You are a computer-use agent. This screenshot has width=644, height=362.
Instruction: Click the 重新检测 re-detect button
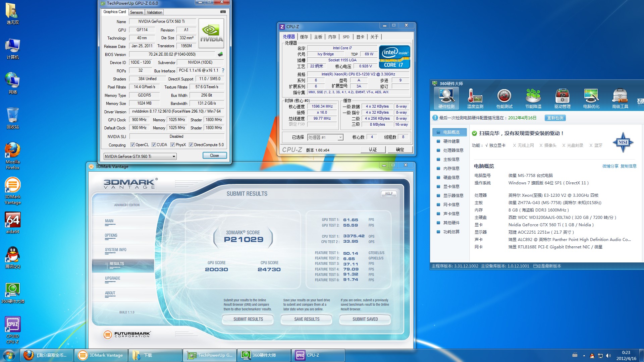click(555, 118)
